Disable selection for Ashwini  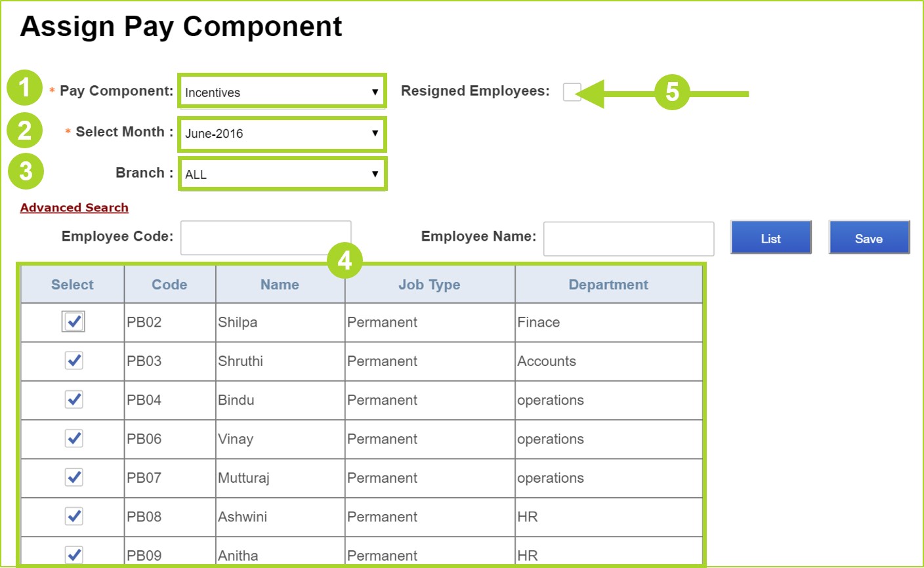pyautogui.click(x=72, y=516)
